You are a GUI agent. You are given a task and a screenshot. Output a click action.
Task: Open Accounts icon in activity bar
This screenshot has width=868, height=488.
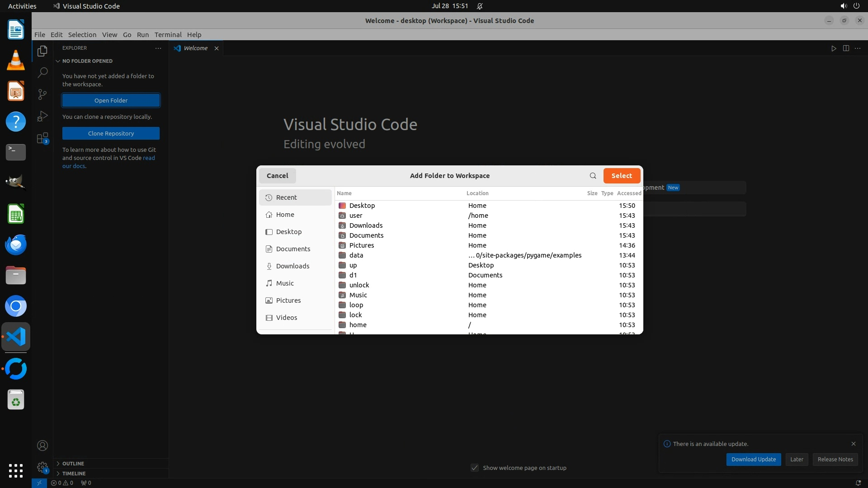point(42,446)
